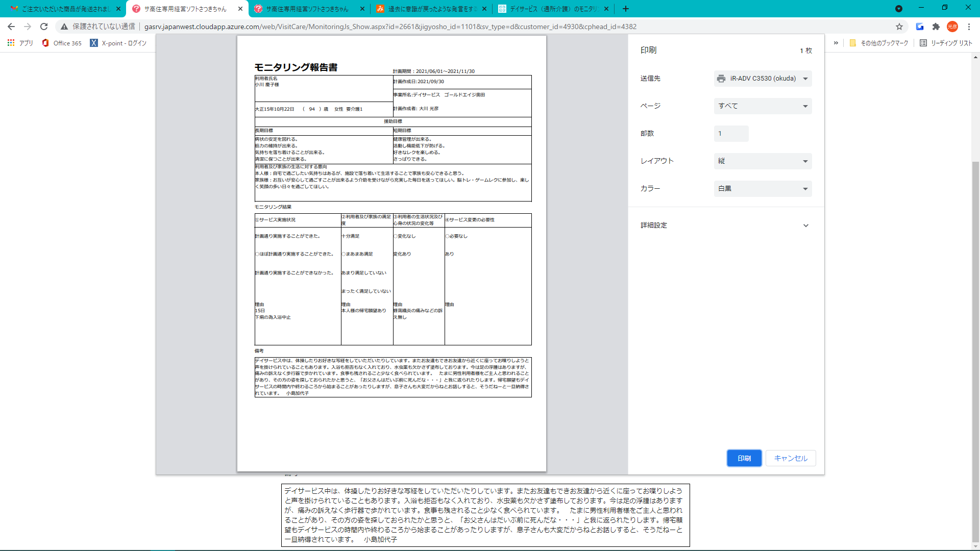The image size is (980, 551).
Task: Open the pages dropdown set to すべて
Action: (x=763, y=106)
